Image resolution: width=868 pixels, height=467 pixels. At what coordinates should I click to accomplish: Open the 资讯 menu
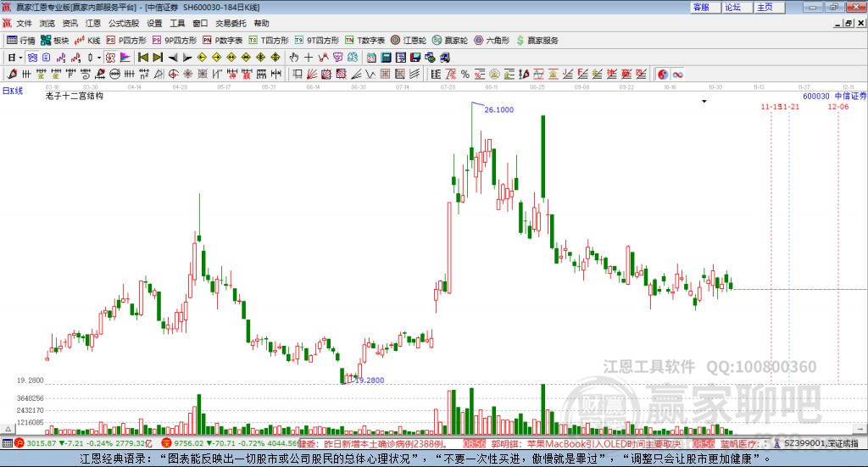pos(70,23)
